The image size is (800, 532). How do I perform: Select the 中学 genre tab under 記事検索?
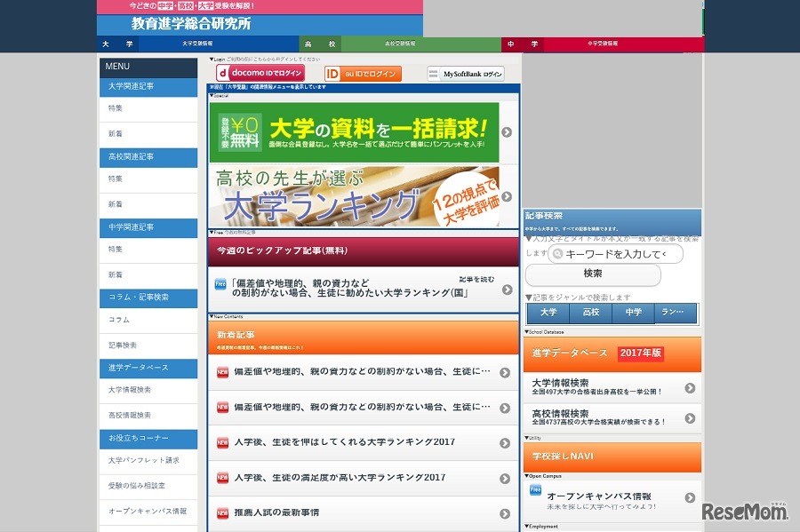coord(633,313)
